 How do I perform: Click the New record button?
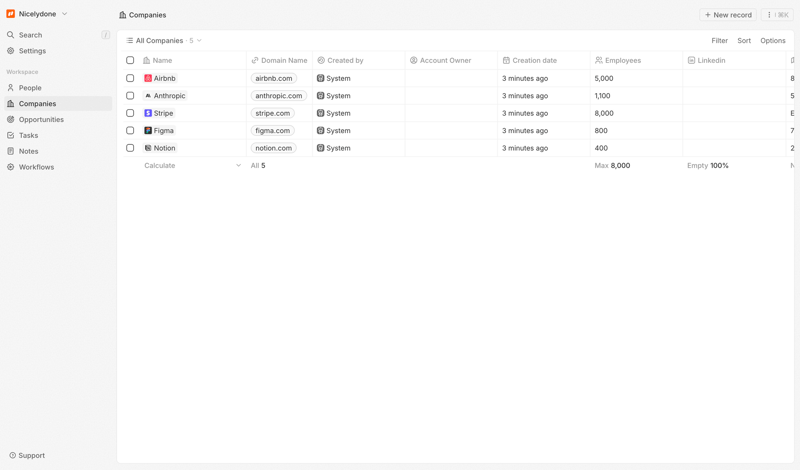728,15
